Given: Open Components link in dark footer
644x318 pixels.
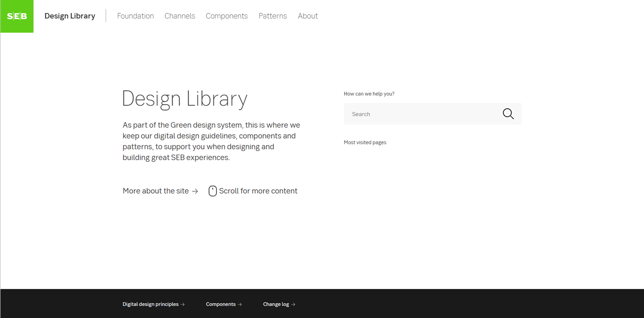Looking at the screenshot, I should point(224,304).
